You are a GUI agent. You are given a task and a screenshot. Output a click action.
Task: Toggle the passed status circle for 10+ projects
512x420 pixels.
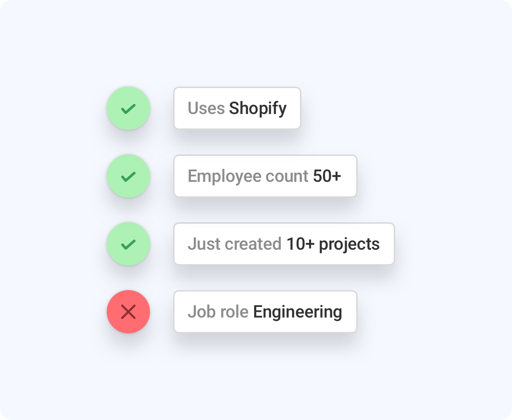coord(128,244)
